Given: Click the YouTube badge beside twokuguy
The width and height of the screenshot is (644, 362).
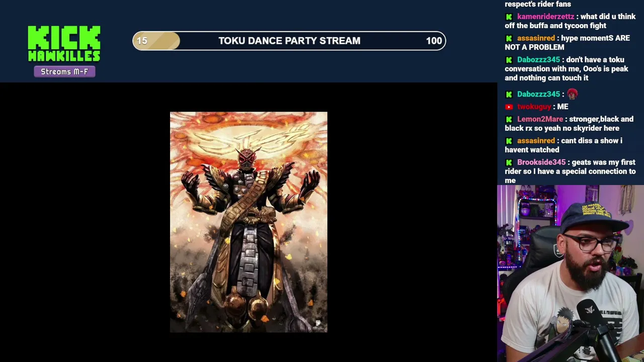Looking at the screenshot, I should pyautogui.click(x=509, y=107).
